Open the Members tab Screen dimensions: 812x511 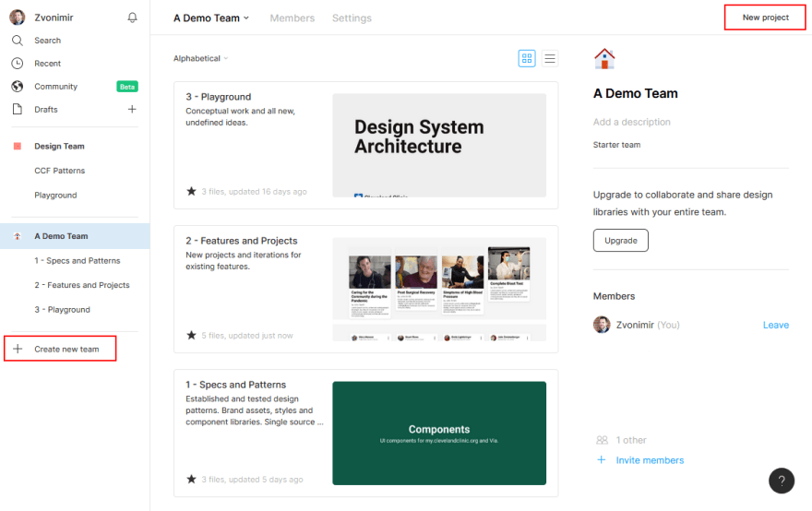click(x=293, y=18)
